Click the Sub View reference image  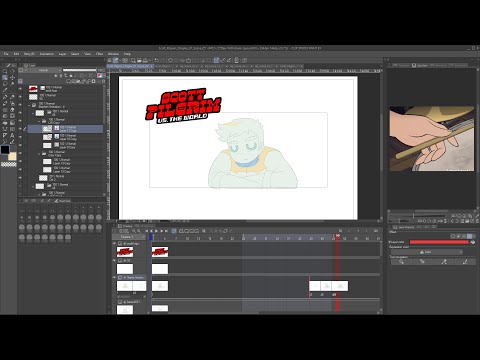[432, 139]
